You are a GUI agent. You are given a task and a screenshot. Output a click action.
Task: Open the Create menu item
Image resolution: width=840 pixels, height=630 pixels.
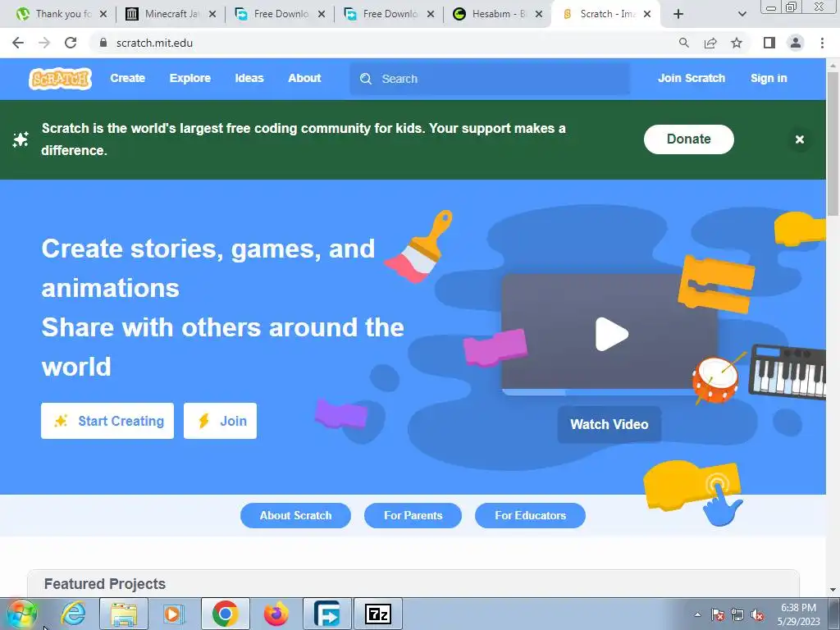[x=127, y=78]
